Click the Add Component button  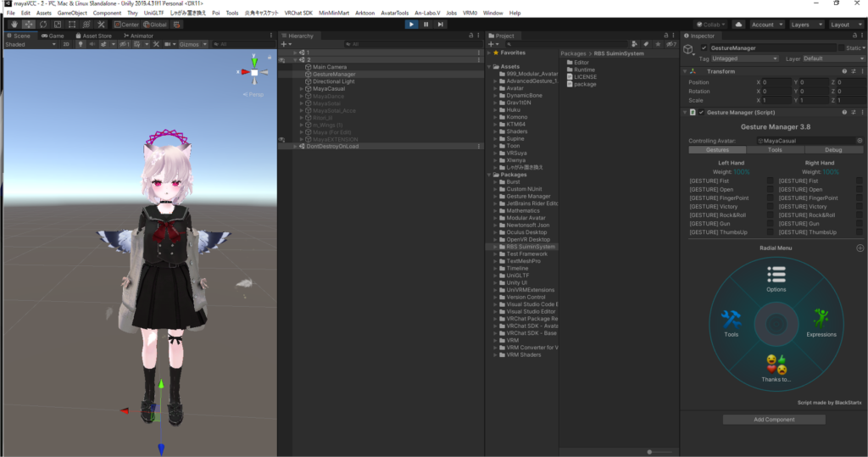(x=774, y=420)
